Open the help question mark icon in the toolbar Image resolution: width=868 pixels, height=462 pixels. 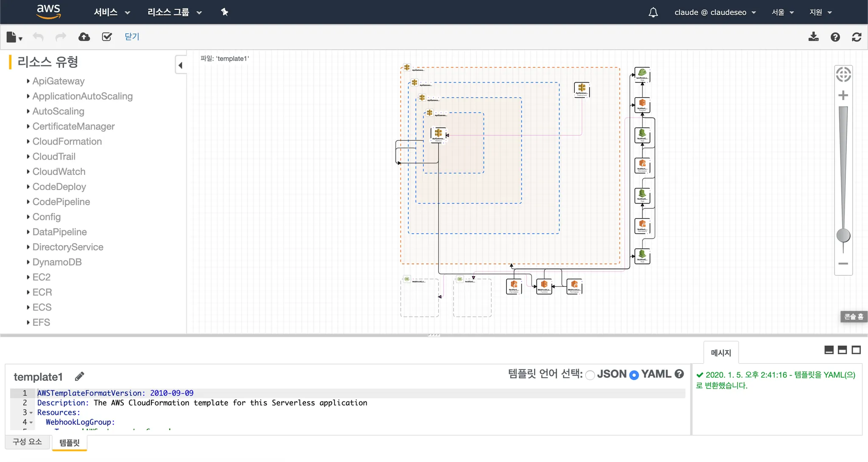click(835, 37)
